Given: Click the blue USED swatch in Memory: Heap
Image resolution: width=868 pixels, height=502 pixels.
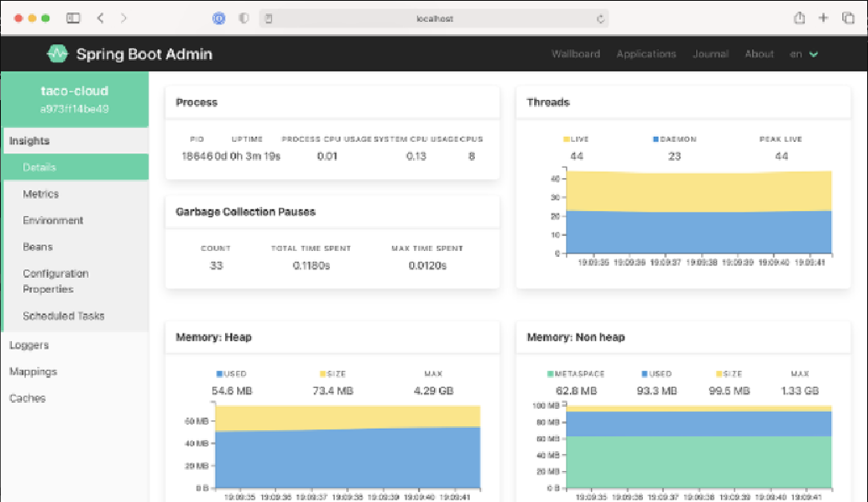Looking at the screenshot, I should [220, 374].
